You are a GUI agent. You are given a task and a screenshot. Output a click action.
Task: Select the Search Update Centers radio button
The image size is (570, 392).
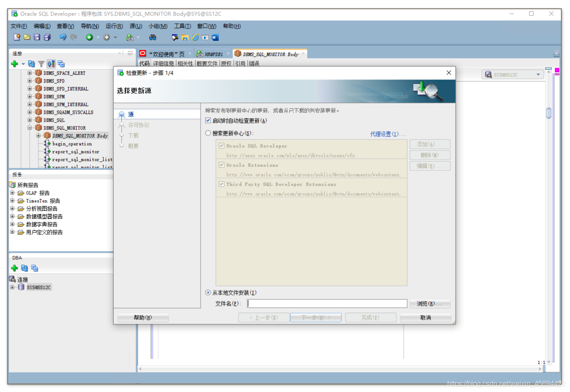(208, 133)
